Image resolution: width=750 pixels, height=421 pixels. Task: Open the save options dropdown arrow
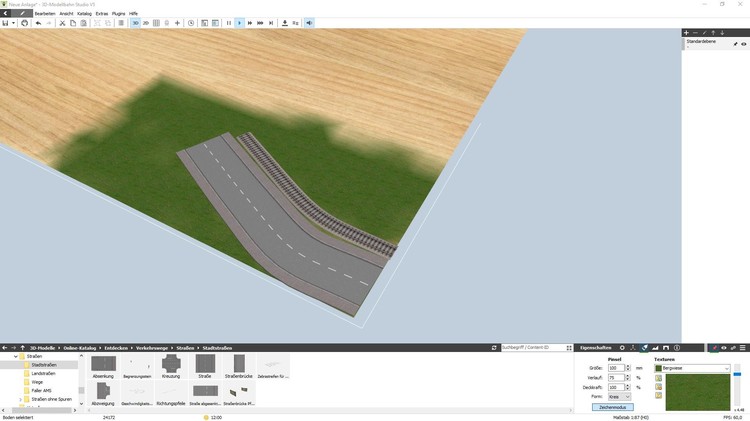point(13,23)
